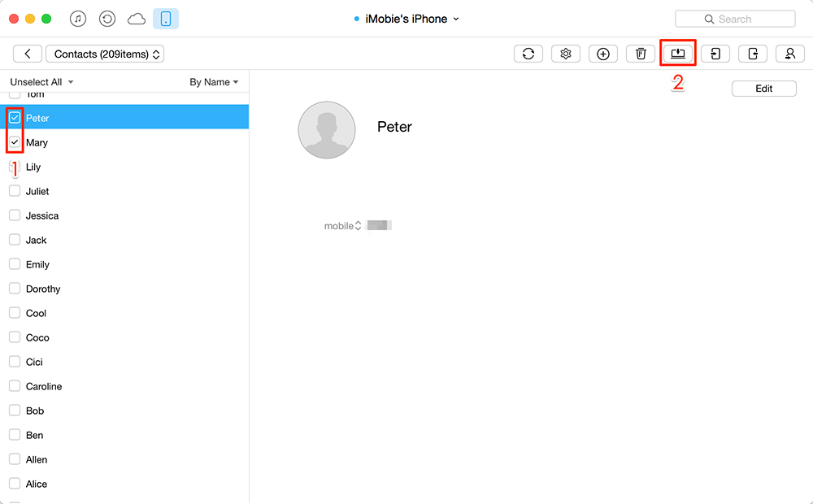Screen dimensions: 813x504
Task: Check the Alice contact checkbox
Action: pyautogui.click(x=15, y=483)
